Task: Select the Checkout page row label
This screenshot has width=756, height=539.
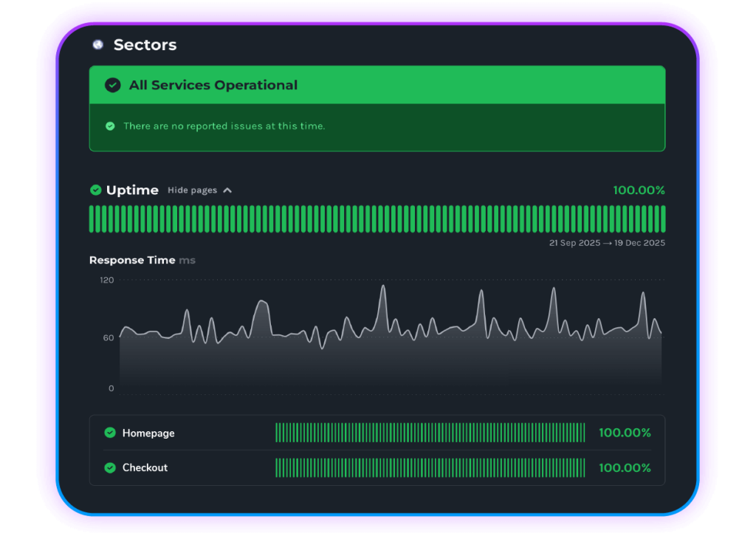Action: (145, 468)
